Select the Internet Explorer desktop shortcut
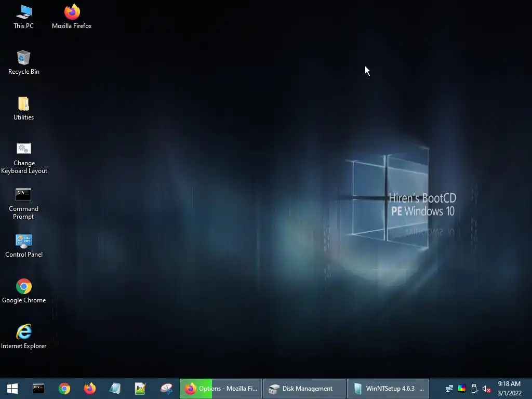 coord(24,337)
